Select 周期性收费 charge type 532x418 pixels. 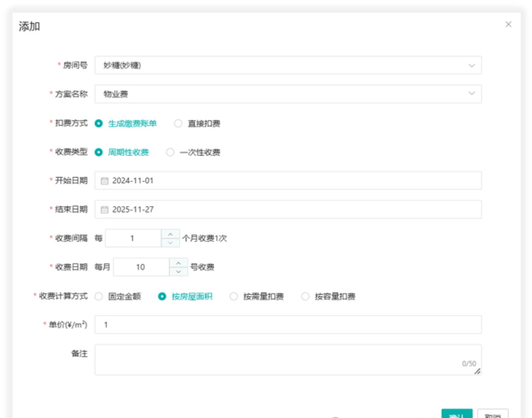coord(99,152)
